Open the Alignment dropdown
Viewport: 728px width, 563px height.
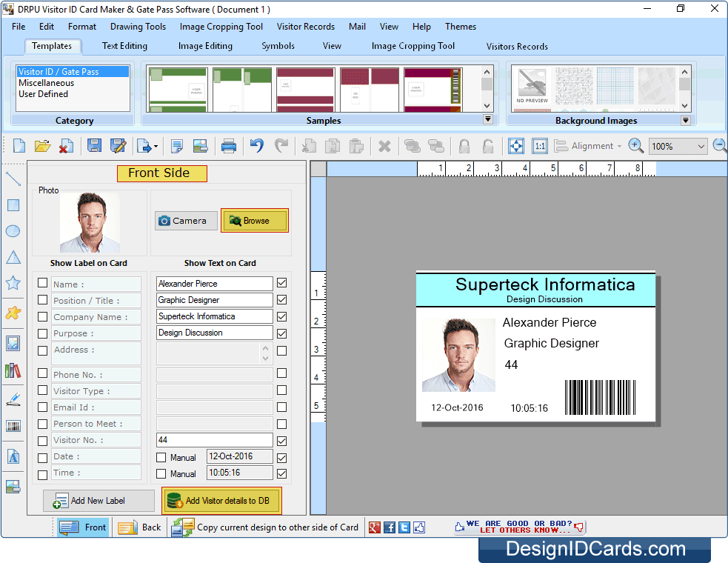pyautogui.click(x=588, y=146)
